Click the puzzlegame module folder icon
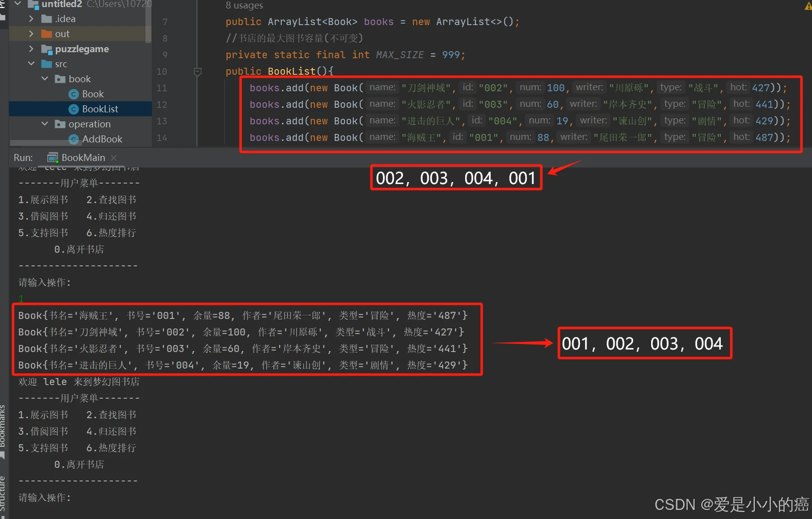Screen dimensions: 812x519 click(x=47, y=49)
